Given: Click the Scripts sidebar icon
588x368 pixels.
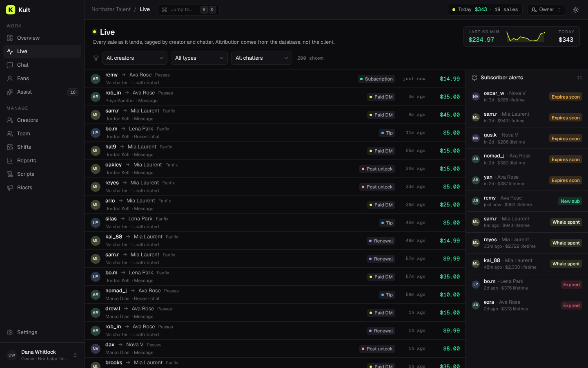Looking at the screenshot, I should tap(10, 174).
